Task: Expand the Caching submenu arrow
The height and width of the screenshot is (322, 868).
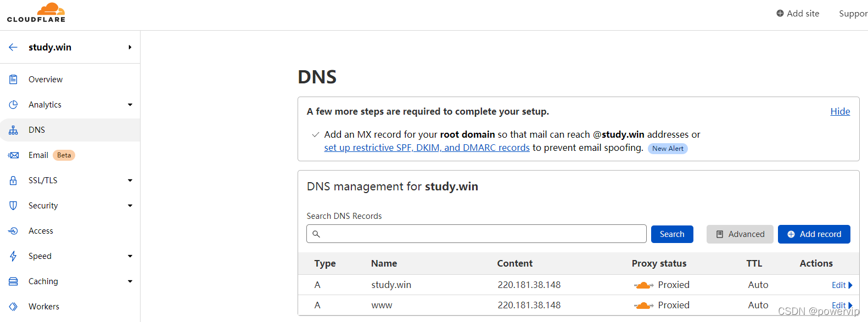Action: pos(130,281)
